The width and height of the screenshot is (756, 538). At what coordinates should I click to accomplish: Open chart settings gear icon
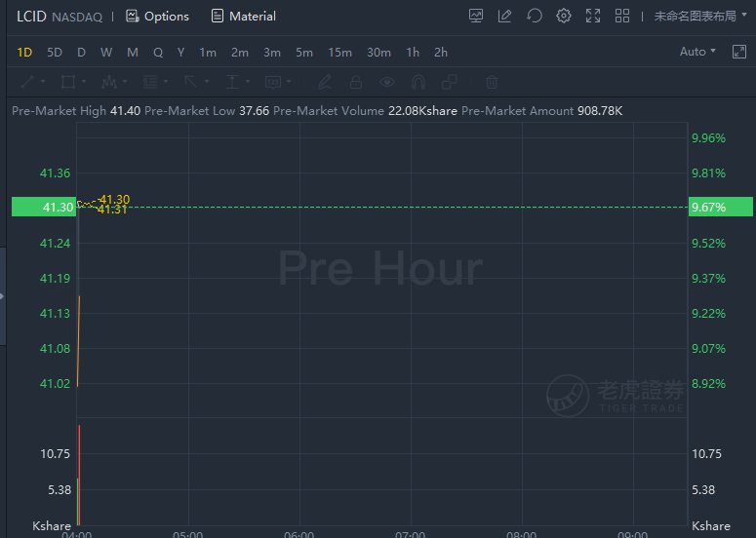pos(564,16)
